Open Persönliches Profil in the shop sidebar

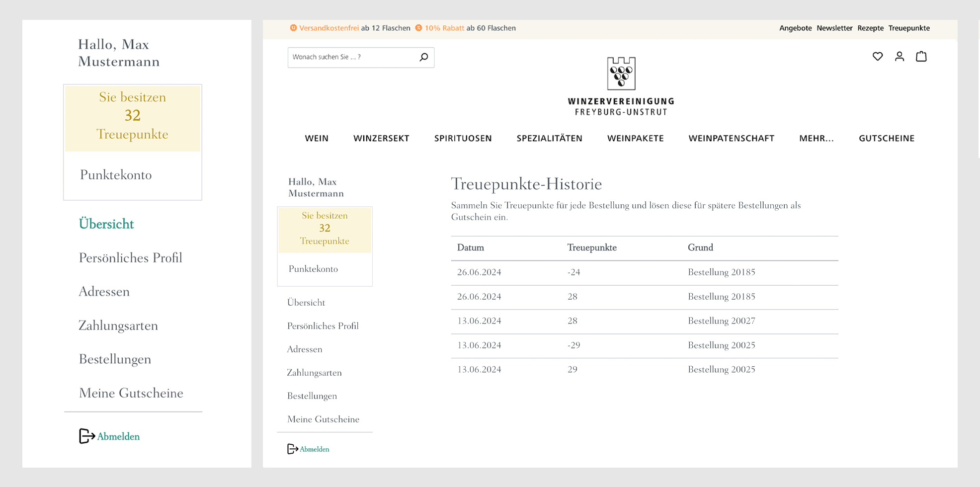[323, 326]
